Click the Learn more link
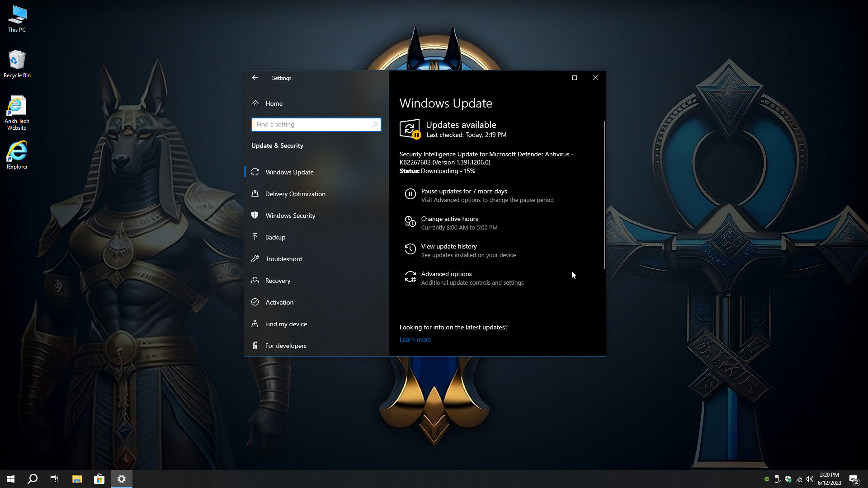Screen dimensions: 868x488 415,340
